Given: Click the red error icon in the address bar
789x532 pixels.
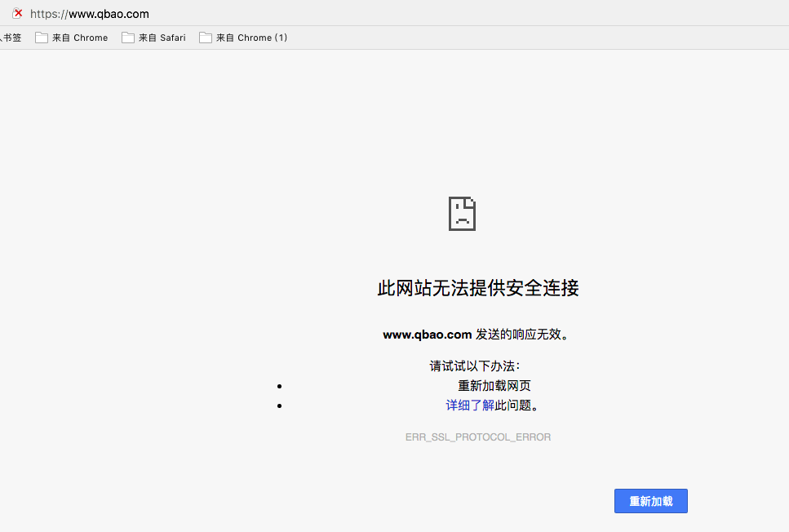Looking at the screenshot, I should pyautogui.click(x=17, y=13).
